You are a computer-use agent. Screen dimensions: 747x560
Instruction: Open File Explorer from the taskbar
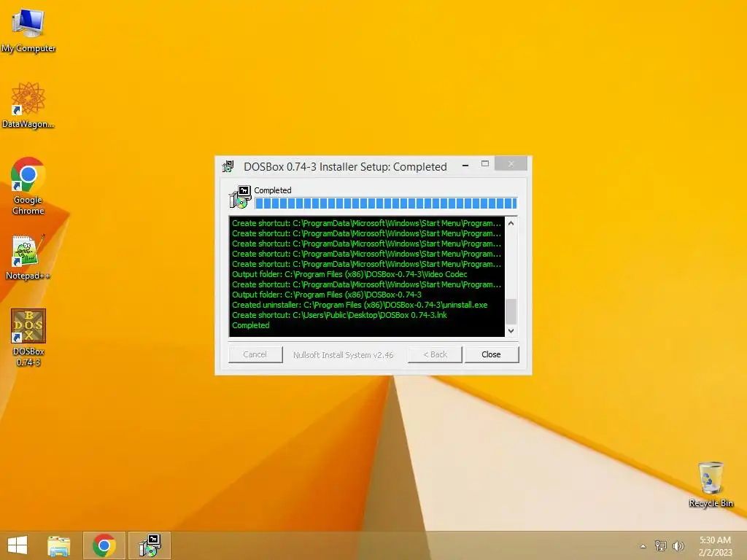tap(59, 545)
